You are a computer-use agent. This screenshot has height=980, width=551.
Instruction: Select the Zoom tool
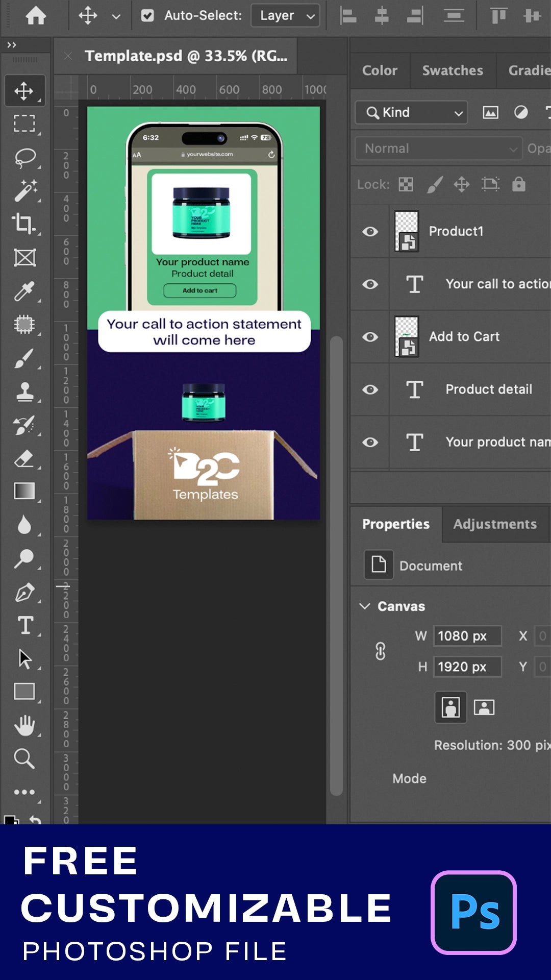(24, 758)
